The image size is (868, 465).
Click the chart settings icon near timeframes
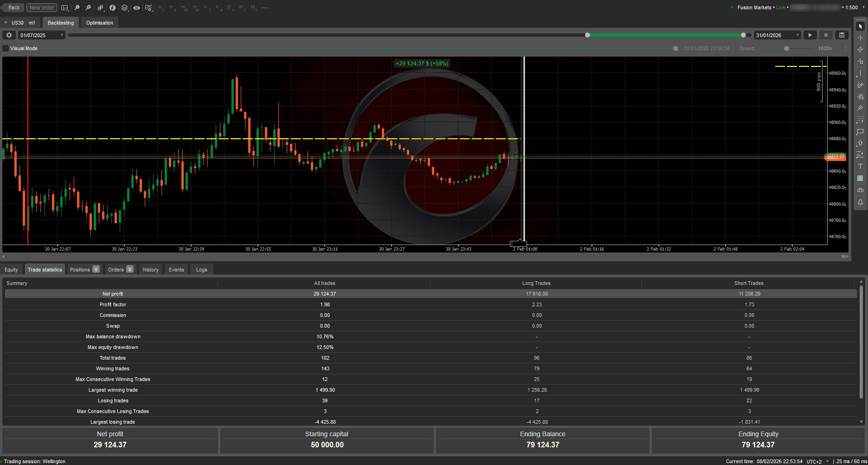(149, 7)
